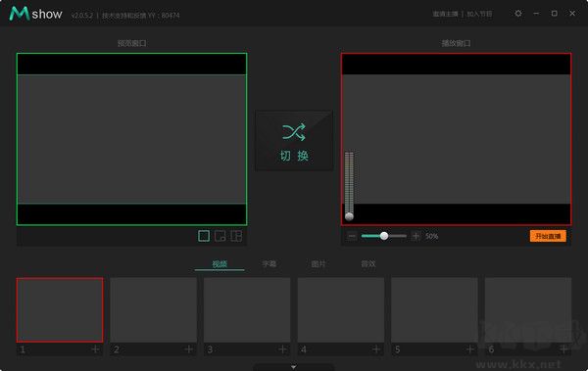Click the vertical audio level slider knob
The height and width of the screenshot is (371, 588).
(349, 216)
